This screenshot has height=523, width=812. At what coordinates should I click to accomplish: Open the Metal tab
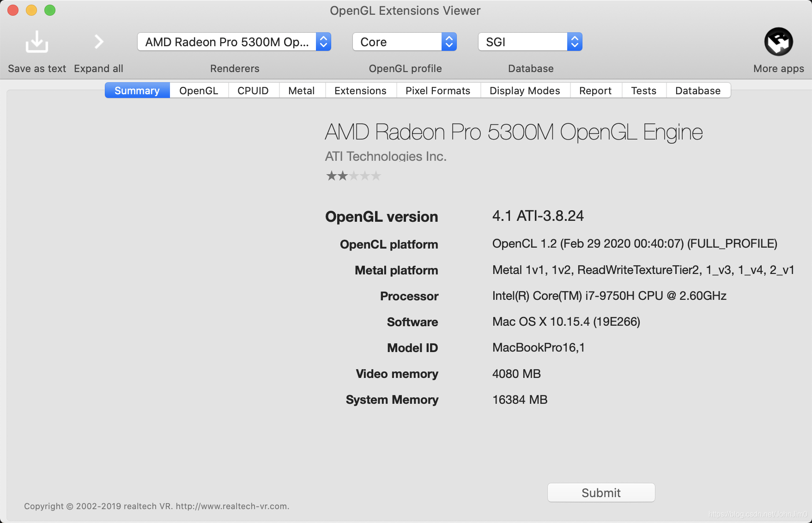[302, 91]
